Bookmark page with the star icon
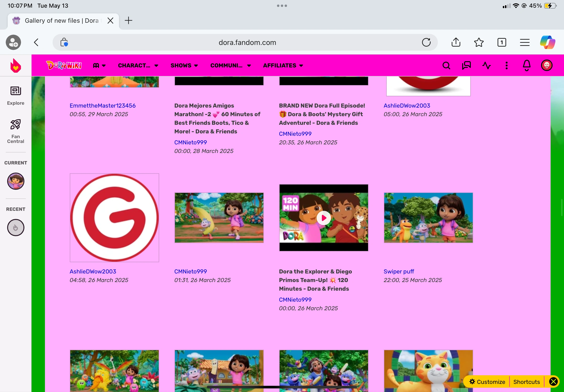Screen dimensions: 564x392 (x=478, y=42)
